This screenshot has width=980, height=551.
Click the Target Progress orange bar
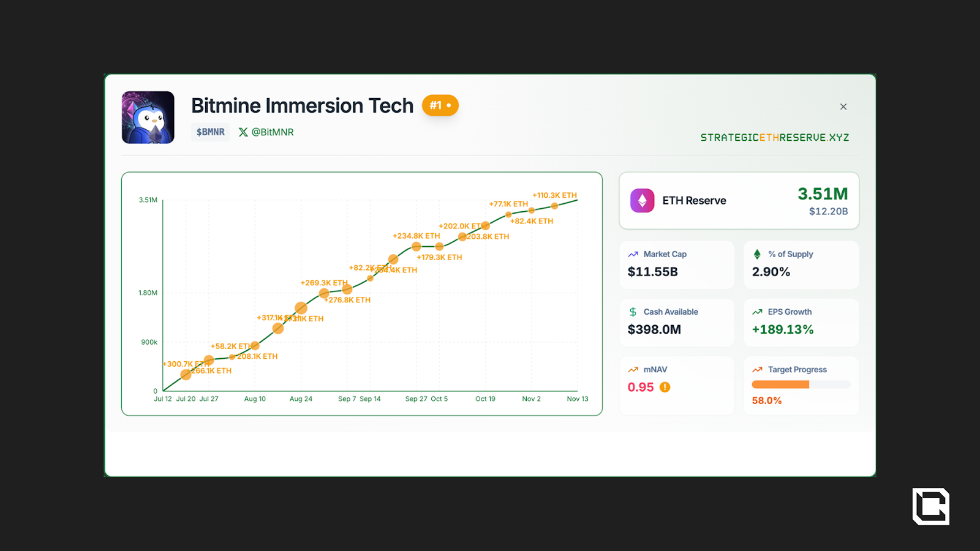pyautogui.click(x=780, y=384)
